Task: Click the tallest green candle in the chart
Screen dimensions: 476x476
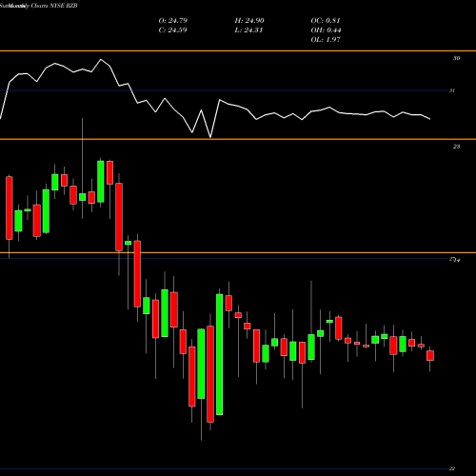Action: 219,354
